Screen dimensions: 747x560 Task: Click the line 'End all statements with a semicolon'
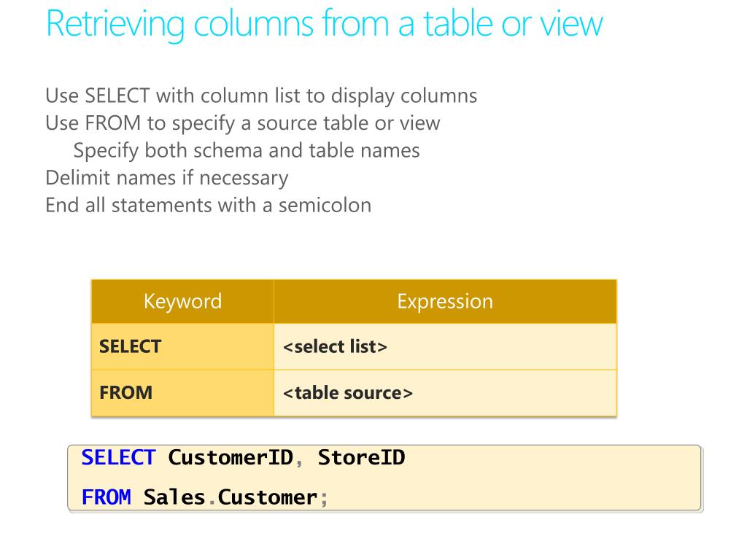tap(208, 206)
